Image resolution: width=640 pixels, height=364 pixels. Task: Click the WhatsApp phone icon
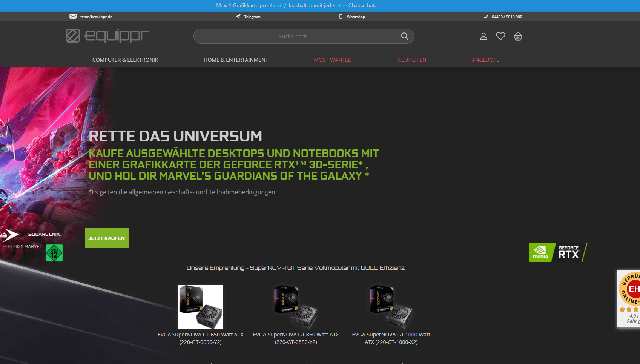point(341,17)
